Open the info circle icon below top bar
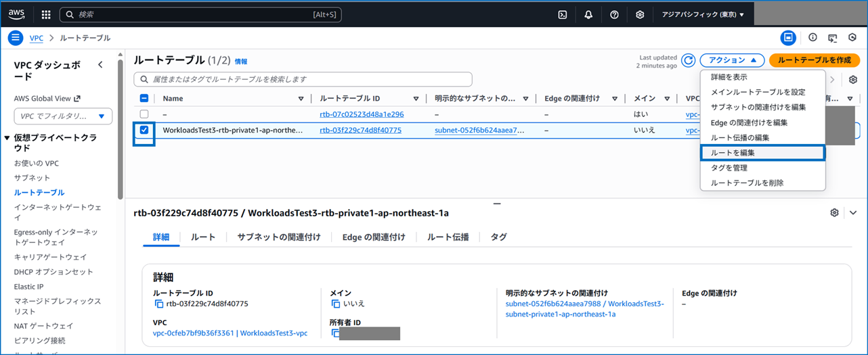This screenshot has height=355, width=868. pos(813,37)
